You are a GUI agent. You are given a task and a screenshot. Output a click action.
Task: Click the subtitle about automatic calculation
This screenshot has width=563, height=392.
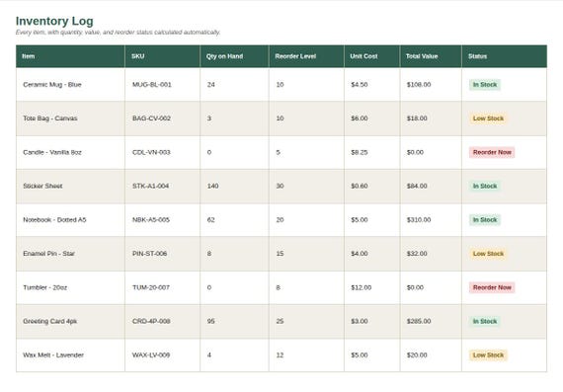click(x=118, y=33)
